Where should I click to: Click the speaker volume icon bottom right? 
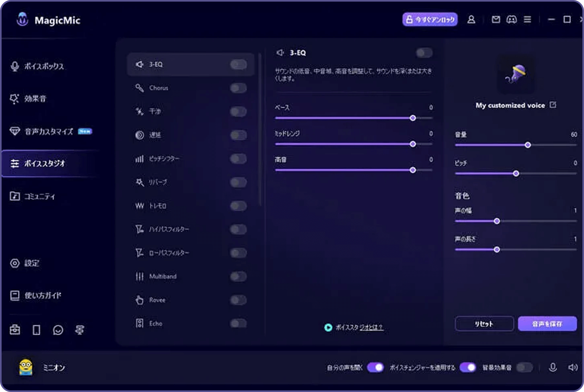tap(572, 366)
